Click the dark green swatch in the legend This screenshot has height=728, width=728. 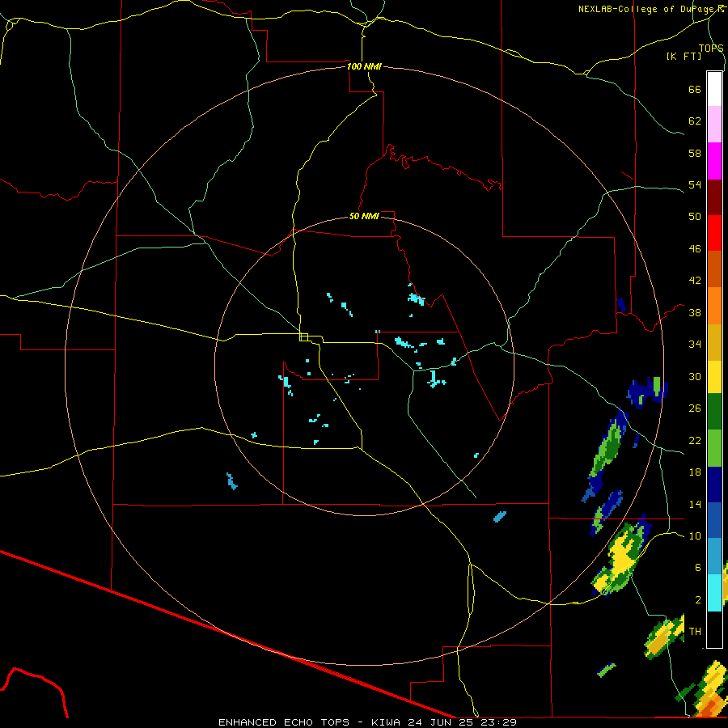click(x=714, y=412)
